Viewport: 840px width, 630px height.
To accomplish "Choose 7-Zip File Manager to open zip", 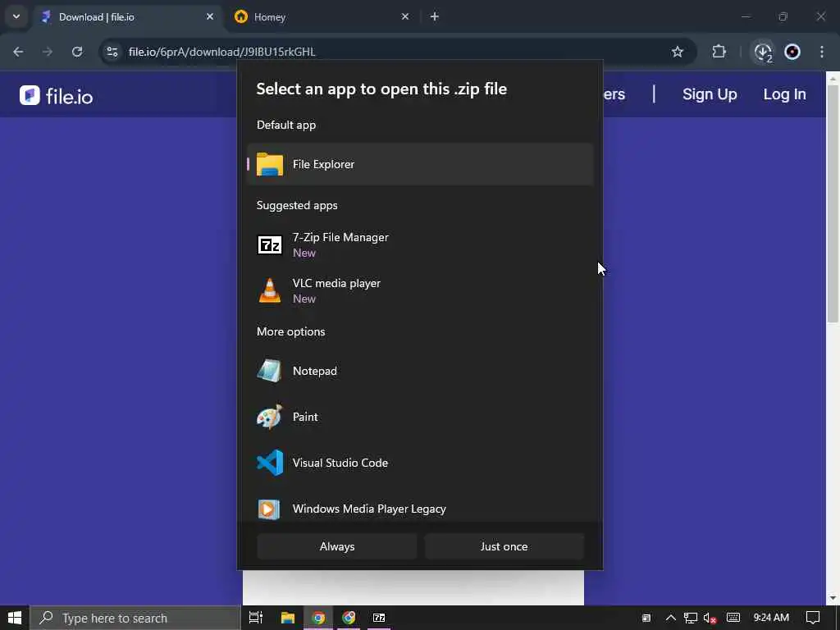I will point(420,244).
